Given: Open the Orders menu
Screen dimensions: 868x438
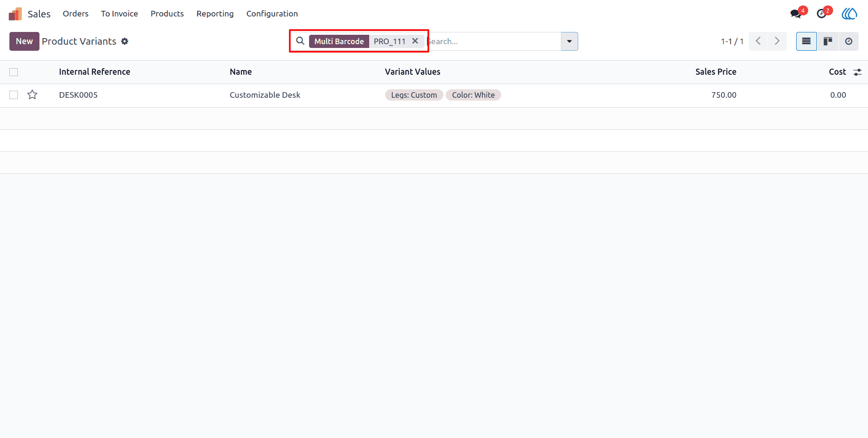Looking at the screenshot, I should tap(76, 14).
